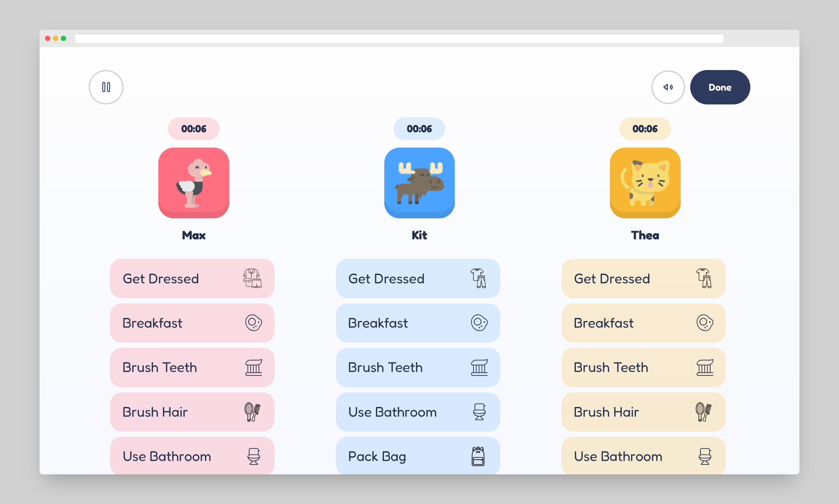Pause the routine timer
The height and width of the screenshot is (504, 839).
pyautogui.click(x=106, y=87)
